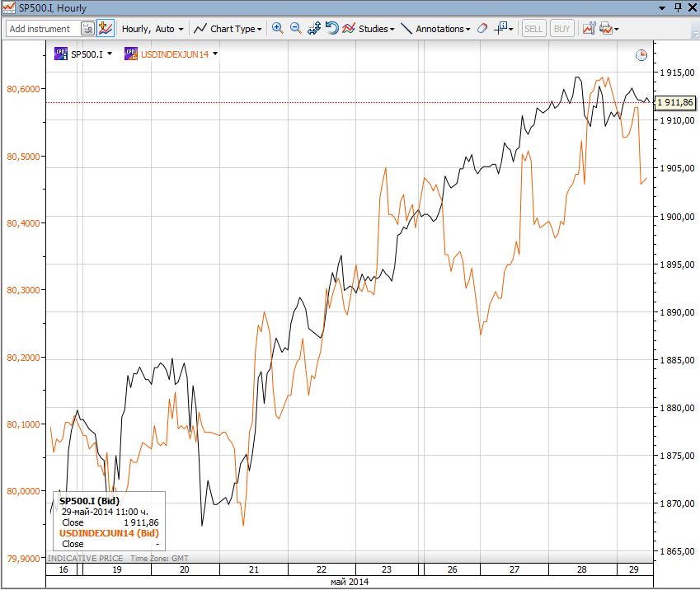Click the zoom out magnifier icon

pyautogui.click(x=295, y=28)
